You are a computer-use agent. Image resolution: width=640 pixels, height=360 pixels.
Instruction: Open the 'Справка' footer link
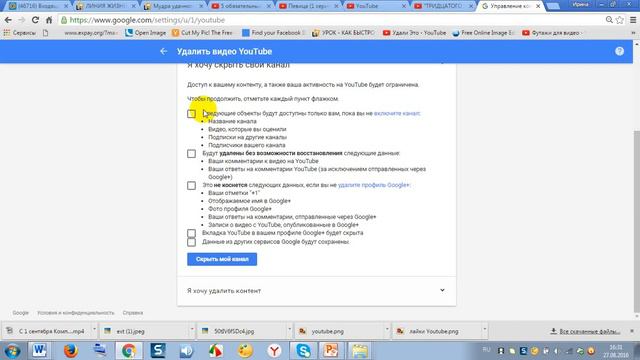[x=133, y=313]
